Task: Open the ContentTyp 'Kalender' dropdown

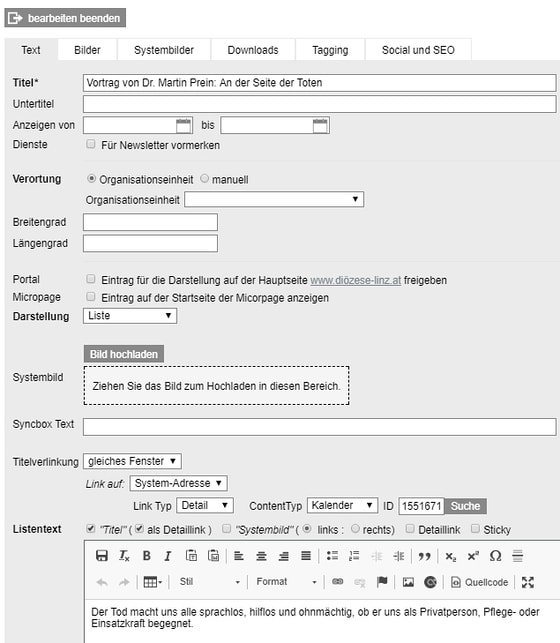Action: (x=342, y=506)
